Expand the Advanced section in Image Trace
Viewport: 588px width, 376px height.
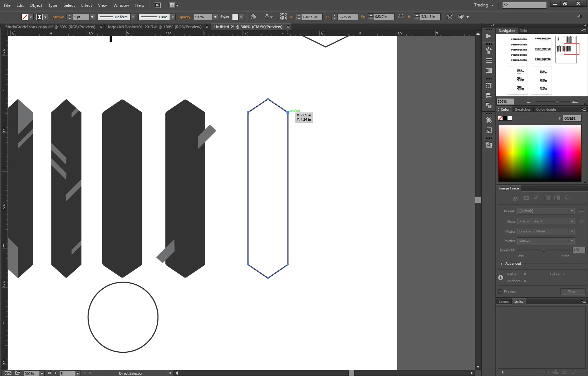pyautogui.click(x=501, y=264)
